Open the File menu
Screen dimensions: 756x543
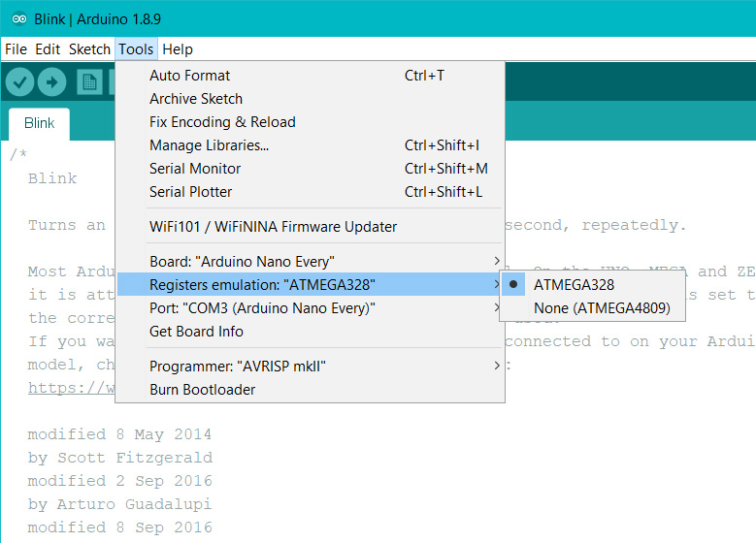[x=16, y=49]
